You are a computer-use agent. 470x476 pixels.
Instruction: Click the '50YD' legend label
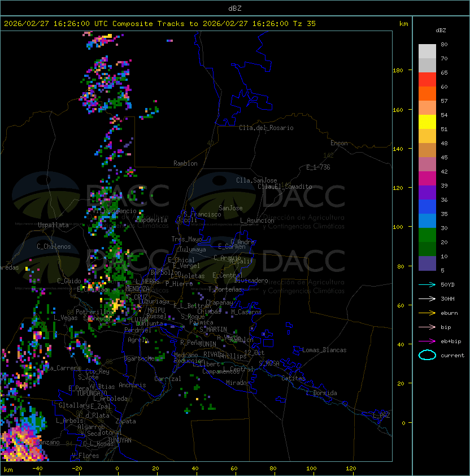pos(447,284)
